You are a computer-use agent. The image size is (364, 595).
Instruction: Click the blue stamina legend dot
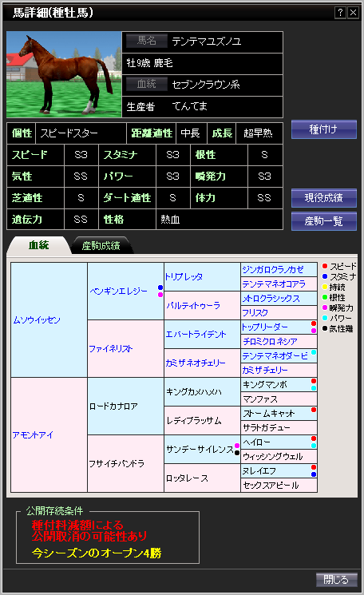[x=325, y=276]
